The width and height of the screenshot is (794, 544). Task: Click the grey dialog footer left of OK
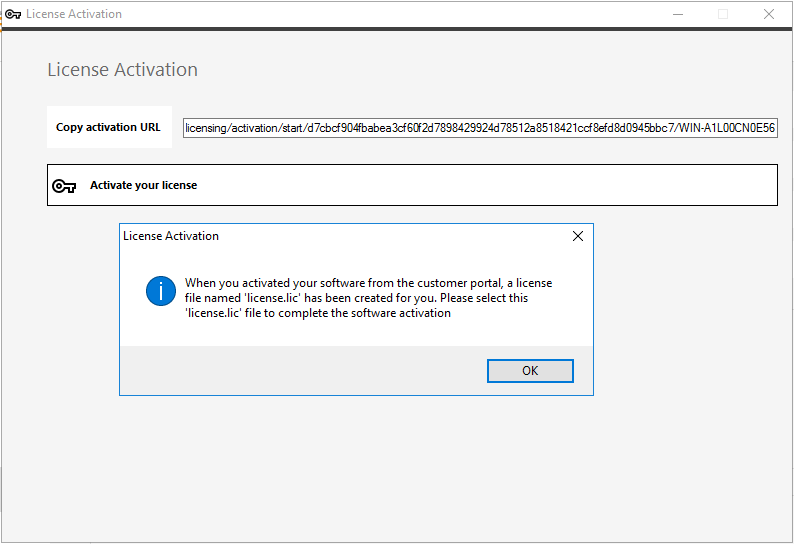tap(300, 370)
